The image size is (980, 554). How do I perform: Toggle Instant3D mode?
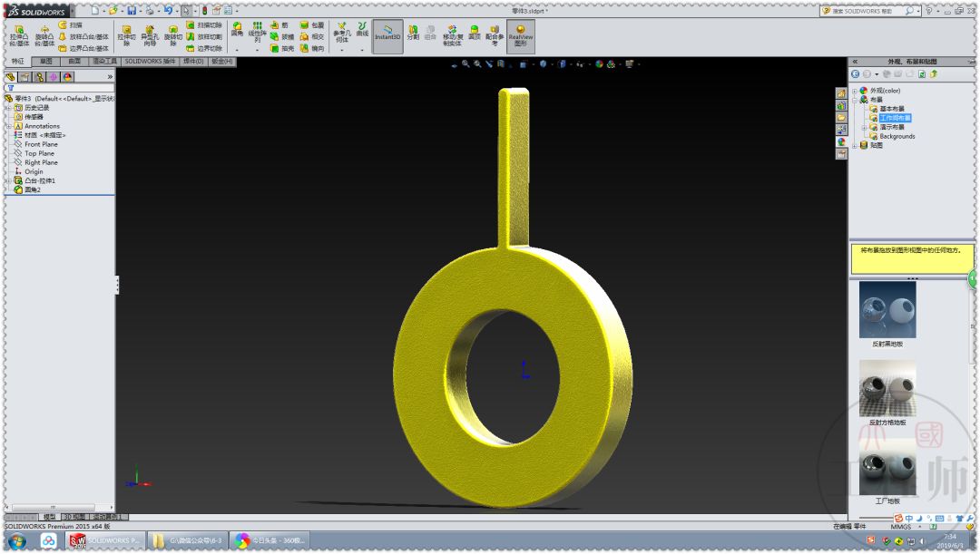click(x=386, y=36)
